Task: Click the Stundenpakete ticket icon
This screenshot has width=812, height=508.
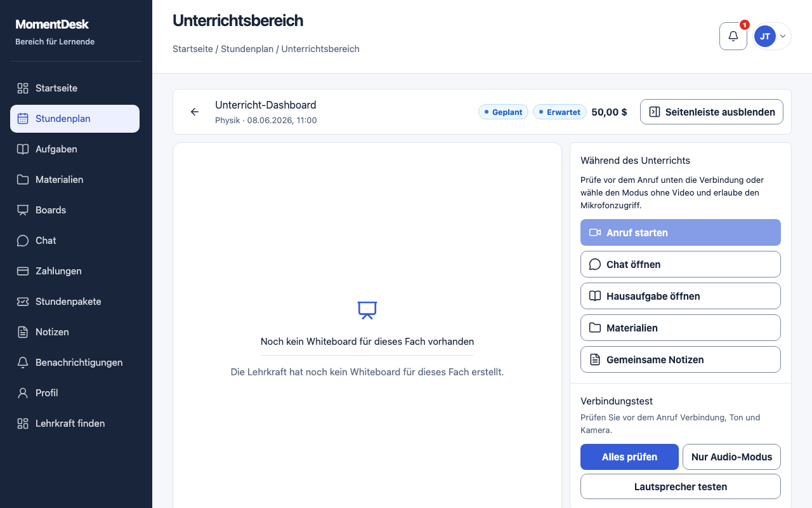Action: tap(23, 302)
